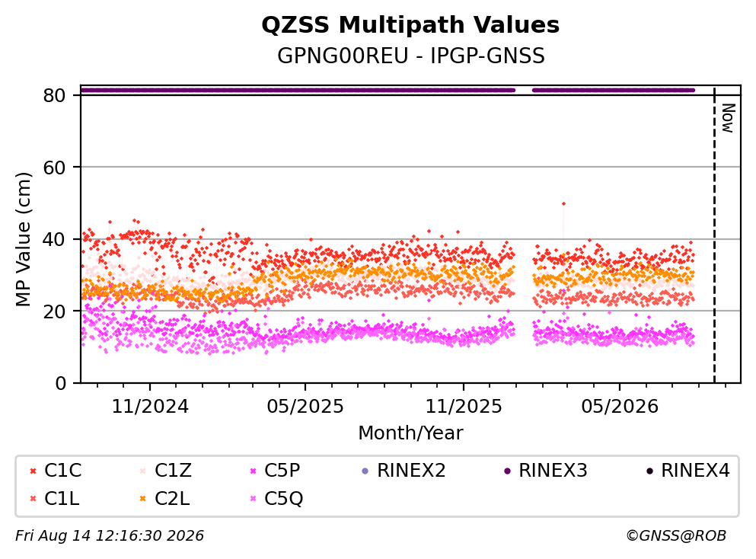
Task: Click the 'Month/Year' axis label
Action: pos(410,433)
